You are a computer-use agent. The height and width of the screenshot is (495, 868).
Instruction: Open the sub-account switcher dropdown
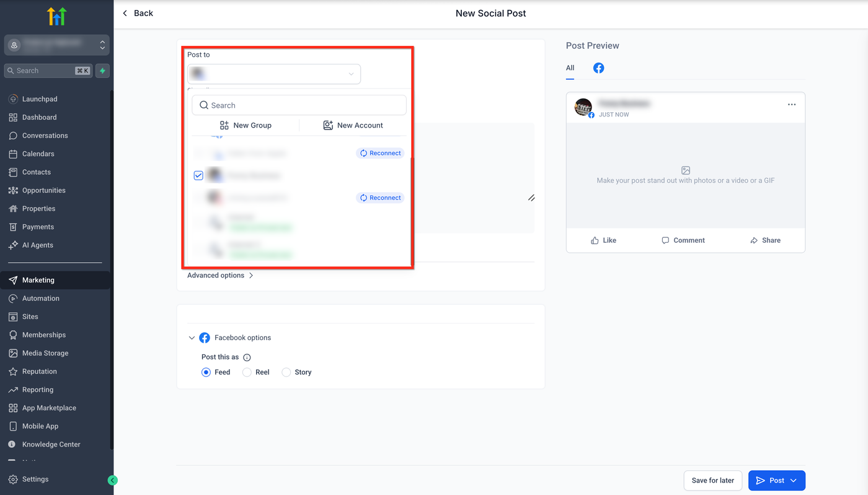point(57,45)
